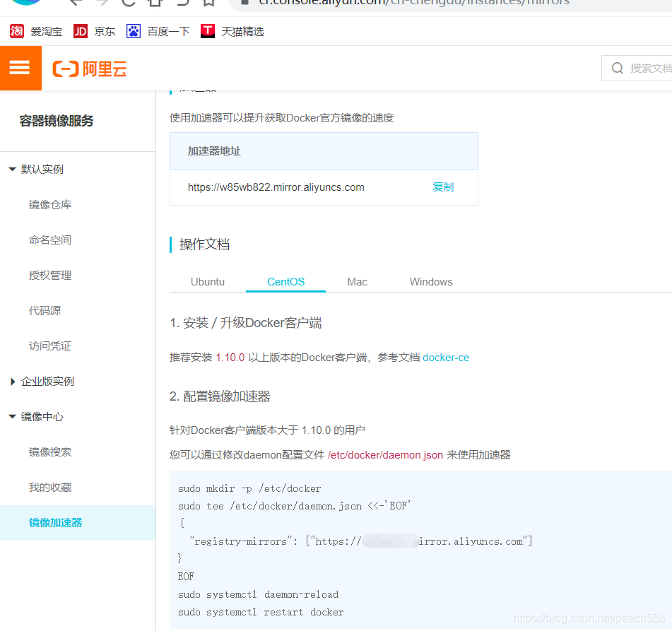Click the 操作文档 section heading
Viewport: 672px width, 631px height.
[204, 244]
